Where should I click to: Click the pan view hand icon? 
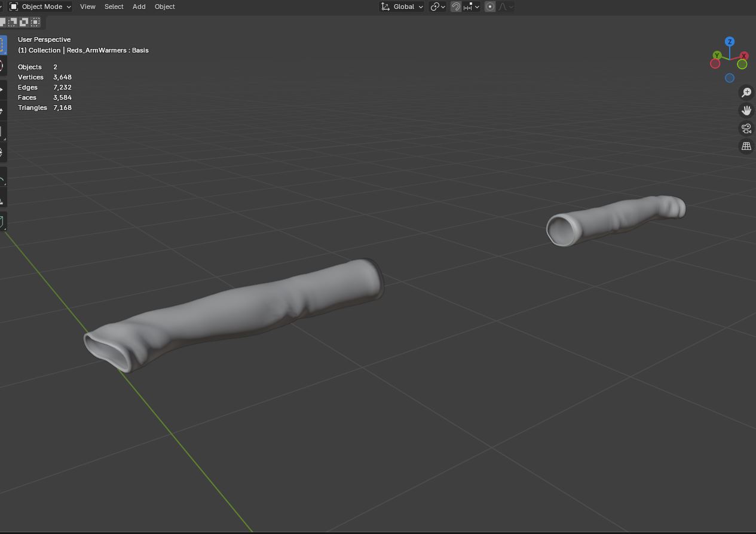746,110
